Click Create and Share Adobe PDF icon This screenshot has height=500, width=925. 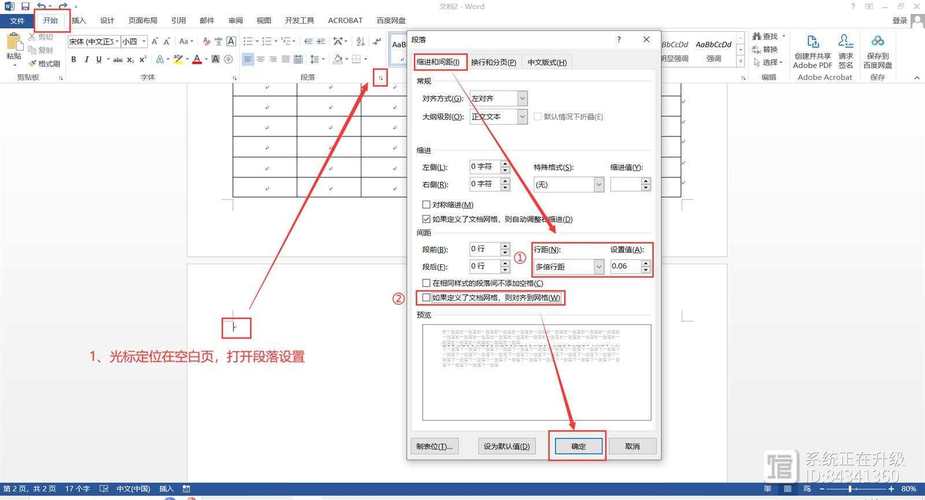[812, 47]
